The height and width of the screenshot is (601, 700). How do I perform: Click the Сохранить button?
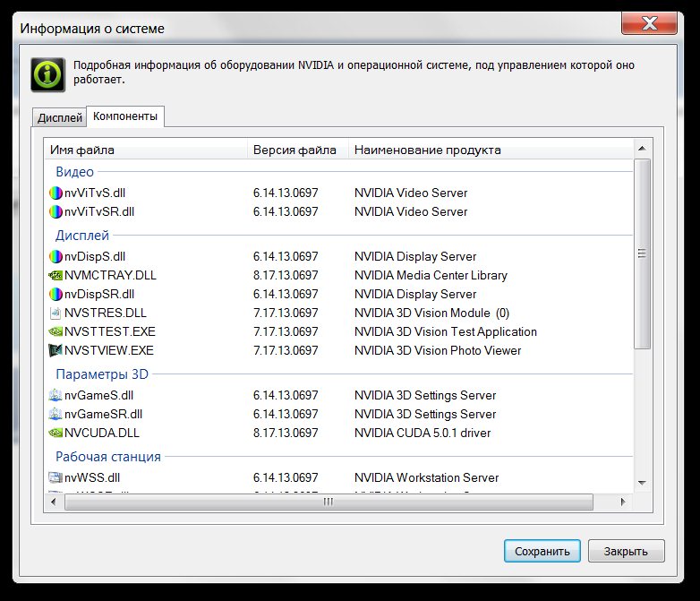point(542,551)
